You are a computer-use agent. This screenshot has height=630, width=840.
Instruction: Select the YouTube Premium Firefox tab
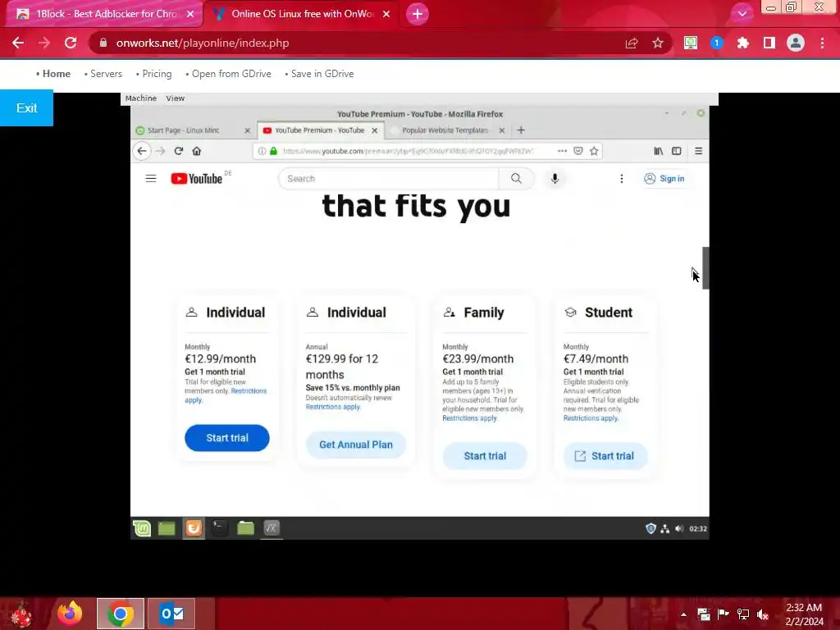coord(319,130)
